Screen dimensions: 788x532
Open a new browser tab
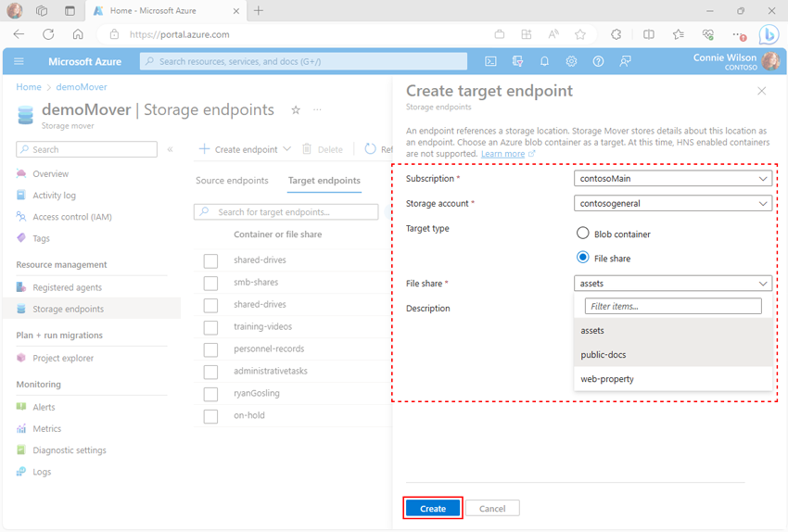[x=259, y=10]
